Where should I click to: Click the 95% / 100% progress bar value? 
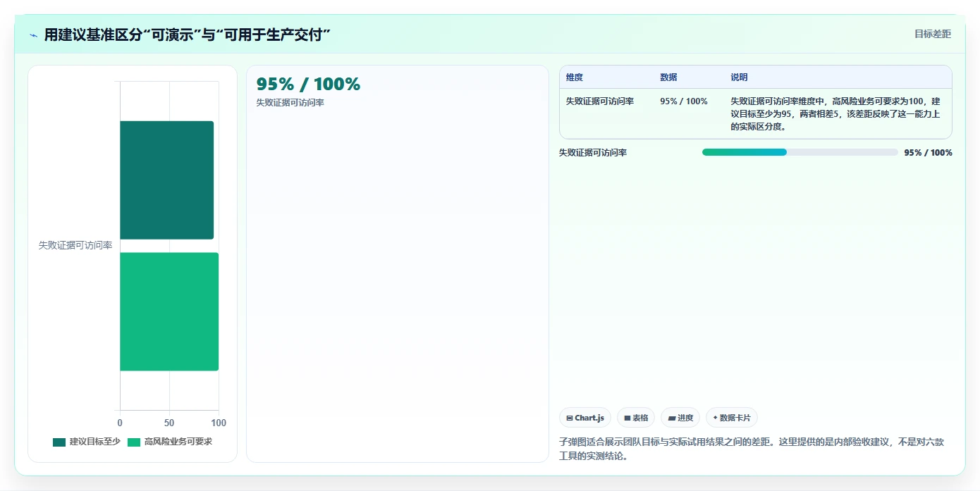click(x=929, y=153)
